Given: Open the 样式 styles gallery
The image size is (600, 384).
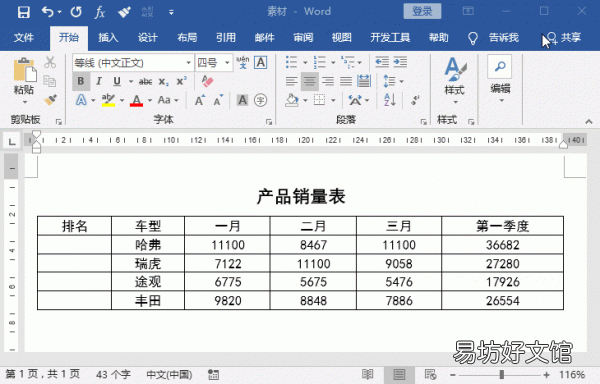Looking at the screenshot, I should point(455,80).
